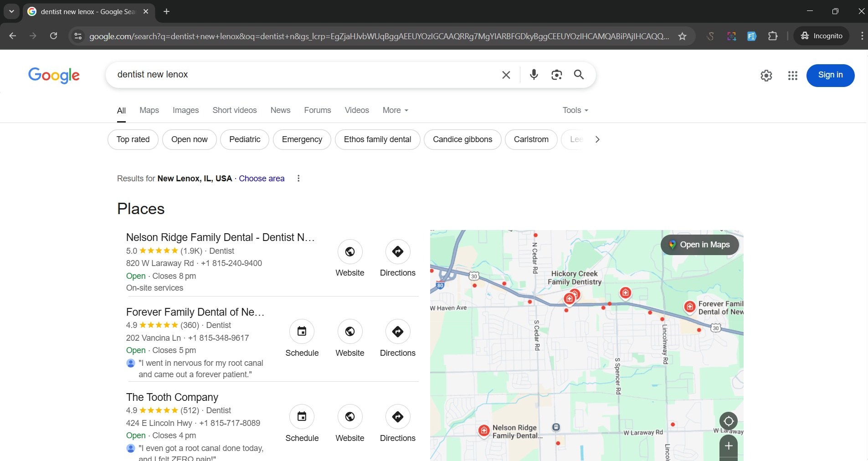Bookmark this page with star icon

(x=682, y=36)
